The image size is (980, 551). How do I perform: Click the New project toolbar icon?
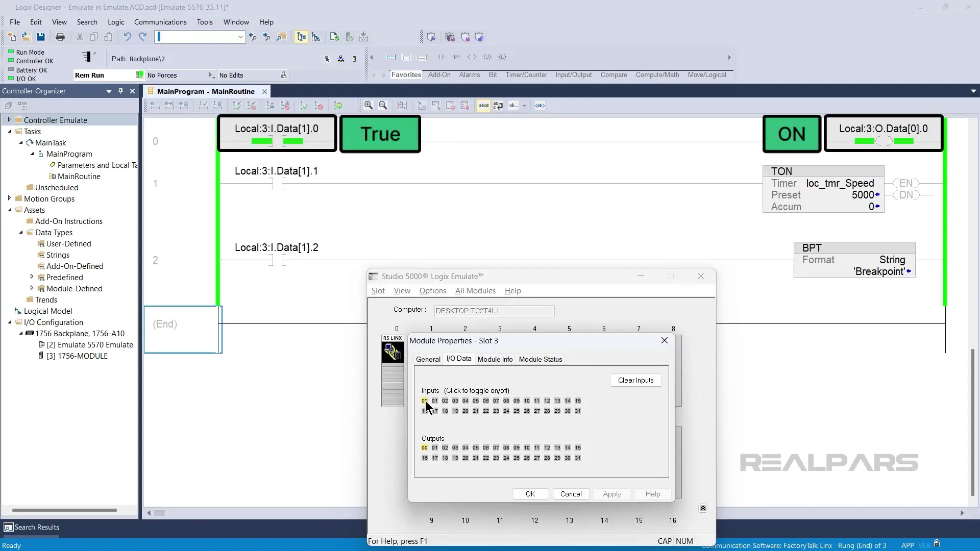coord(12,37)
